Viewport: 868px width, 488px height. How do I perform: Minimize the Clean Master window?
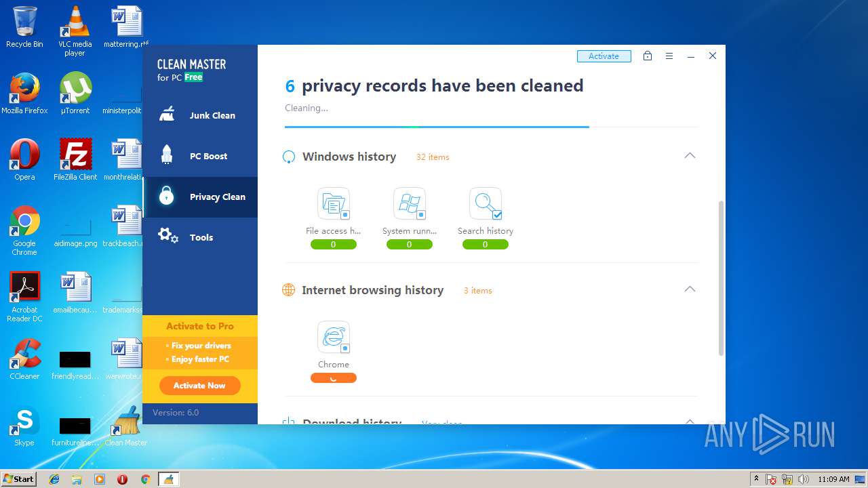pos(691,57)
